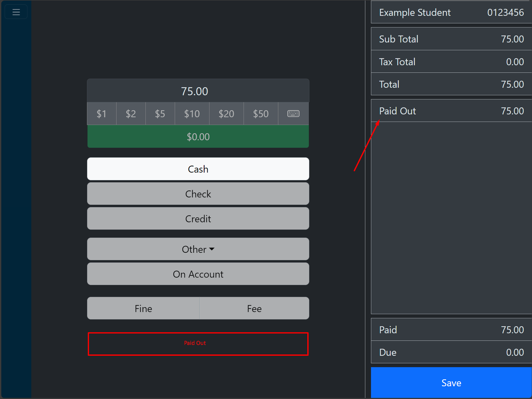Screen dimensions: 532x399
Task: Select the Paid Out 75.00 line item
Action: tap(451, 111)
